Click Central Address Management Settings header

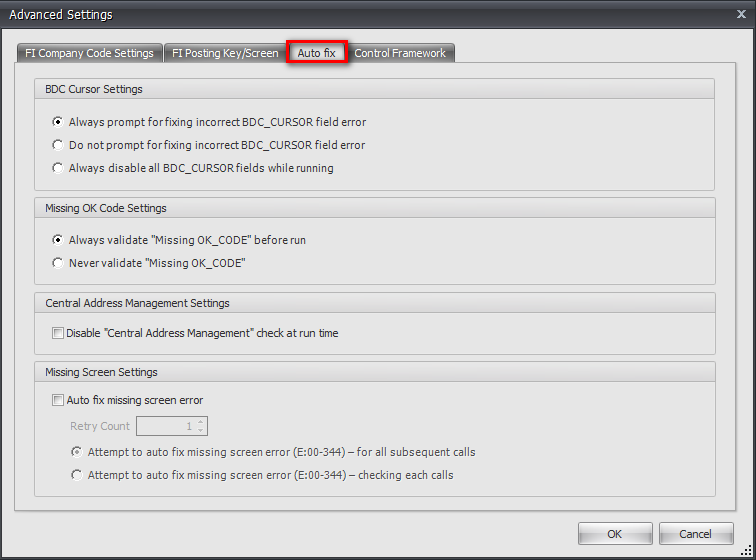375,303
